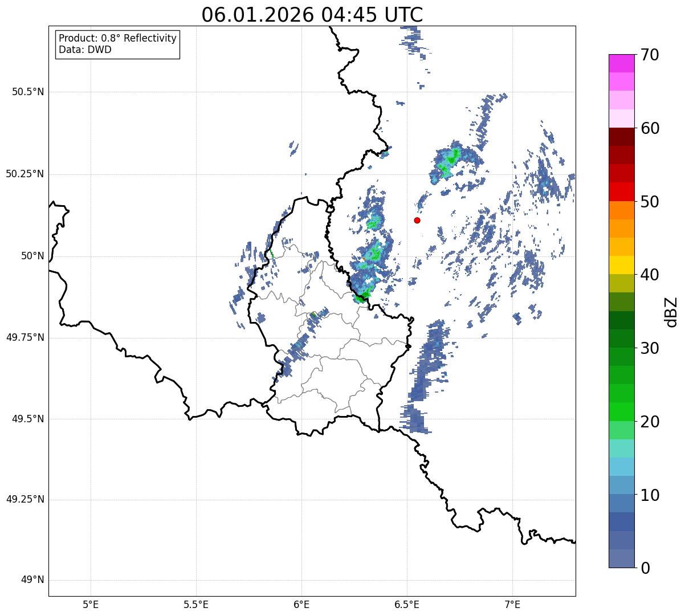Click the longitude label 6°E

(x=301, y=604)
